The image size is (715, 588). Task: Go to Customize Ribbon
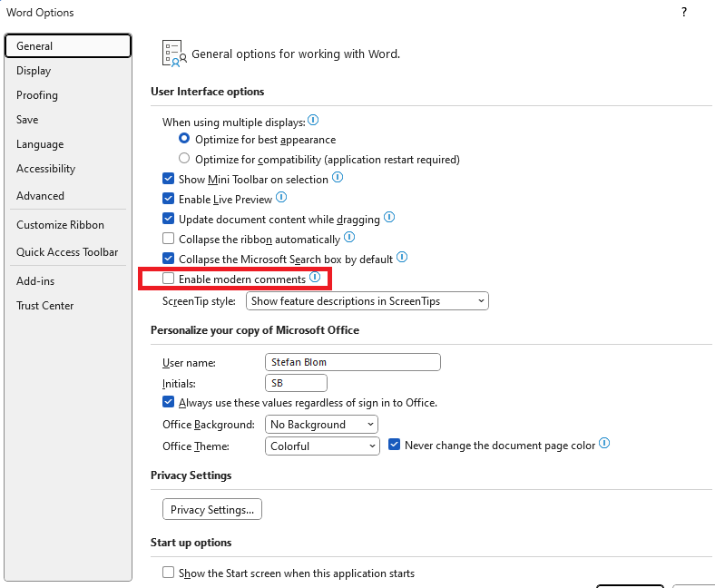pyautogui.click(x=68, y=225)
